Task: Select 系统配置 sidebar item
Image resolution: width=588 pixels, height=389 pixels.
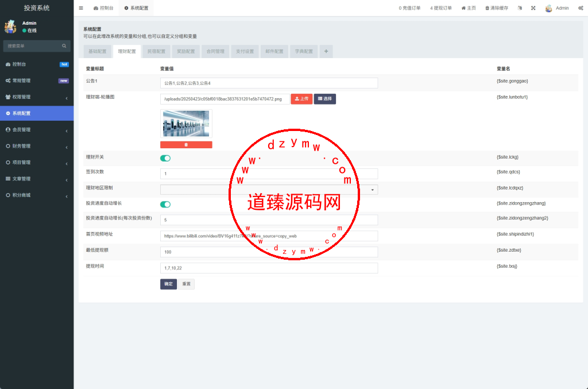Action: tap(37, 113)
